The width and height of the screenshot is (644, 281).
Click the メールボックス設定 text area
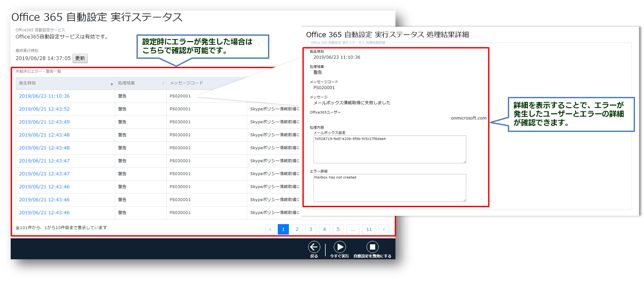pyautogui.click(x=390, y=149)
